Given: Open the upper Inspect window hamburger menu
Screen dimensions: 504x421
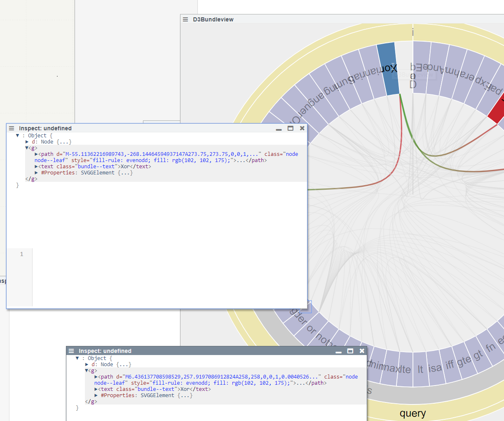Looking at the screenshot, I should [12, 128].
